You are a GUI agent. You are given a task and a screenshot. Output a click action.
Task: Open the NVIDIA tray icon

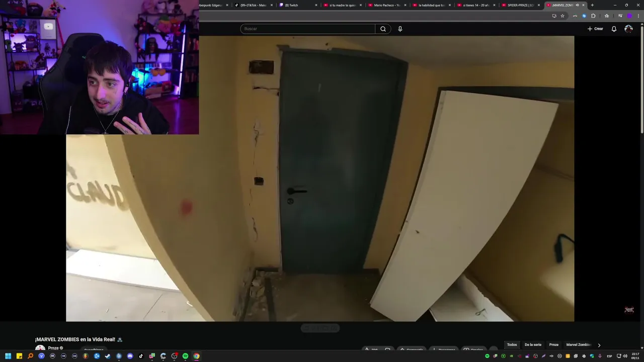coord(511,356)
